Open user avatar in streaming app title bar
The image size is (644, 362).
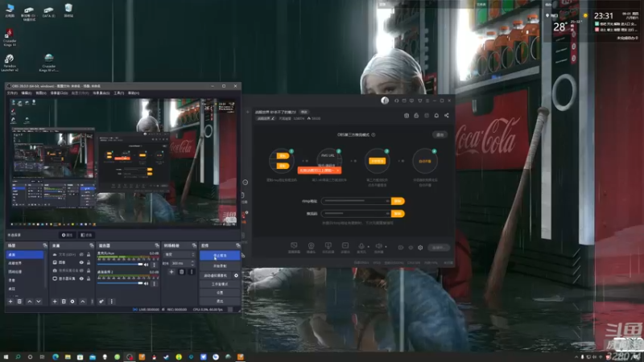[x=385, y=101]
